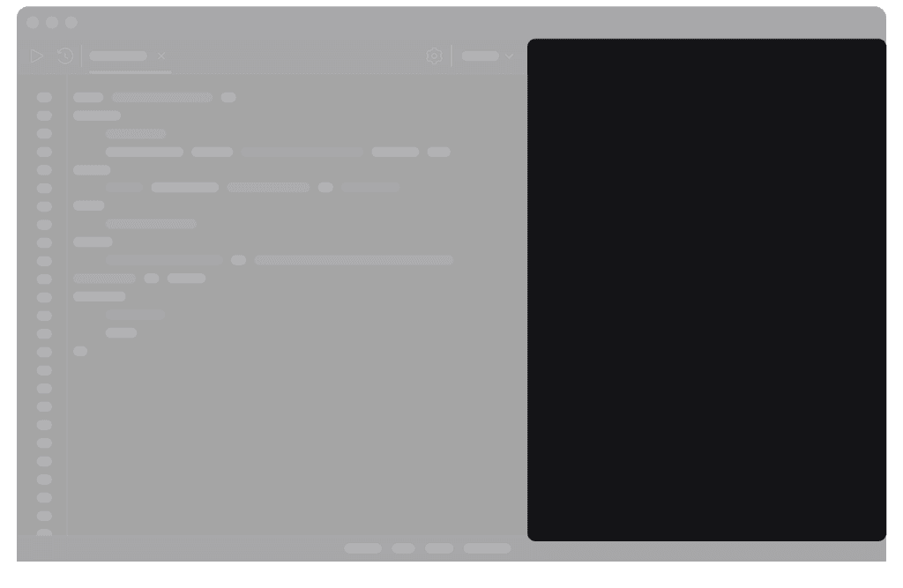
Task: Click the gutter marker next to the last code line
Action: (44, 351)
